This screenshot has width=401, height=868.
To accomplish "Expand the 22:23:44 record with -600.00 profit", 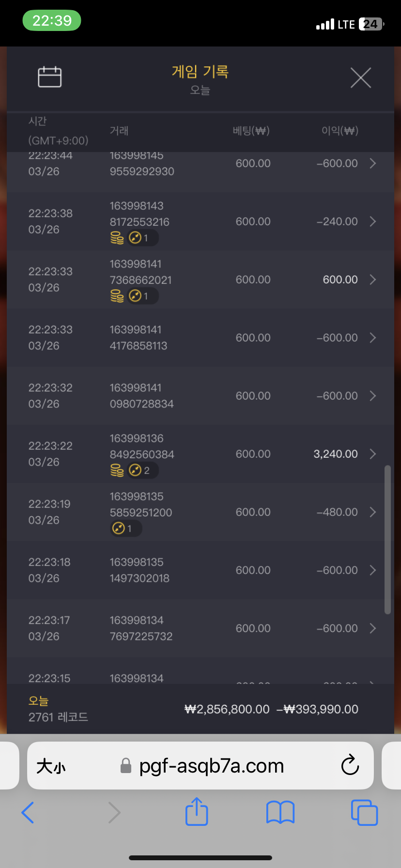I will click(372, 163).
